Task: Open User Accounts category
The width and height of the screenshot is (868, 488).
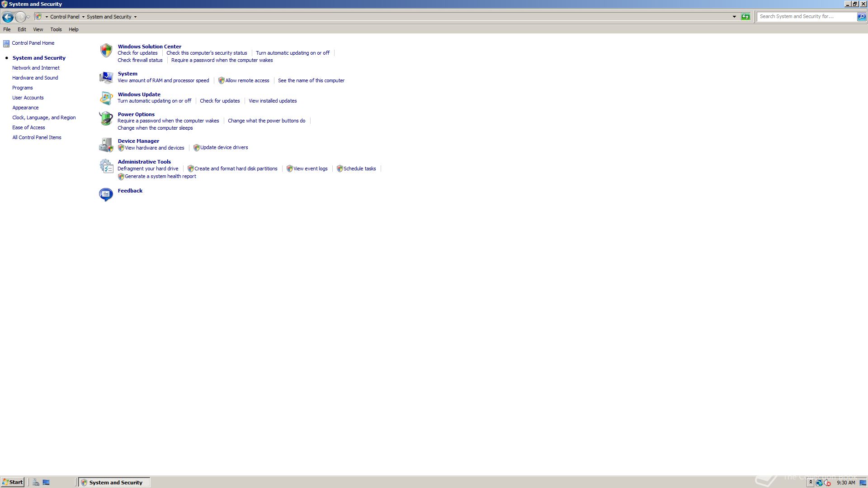Action: pyautogui.click(x=28, y=98)
